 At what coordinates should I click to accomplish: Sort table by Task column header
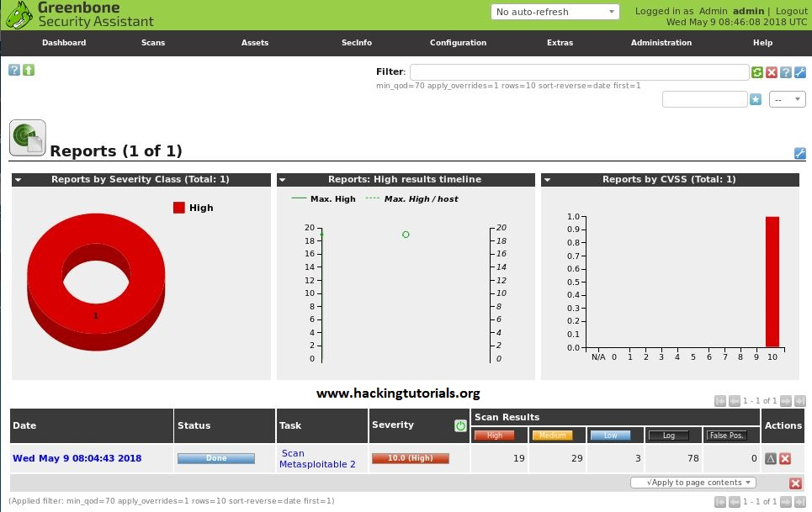point(290,425)
